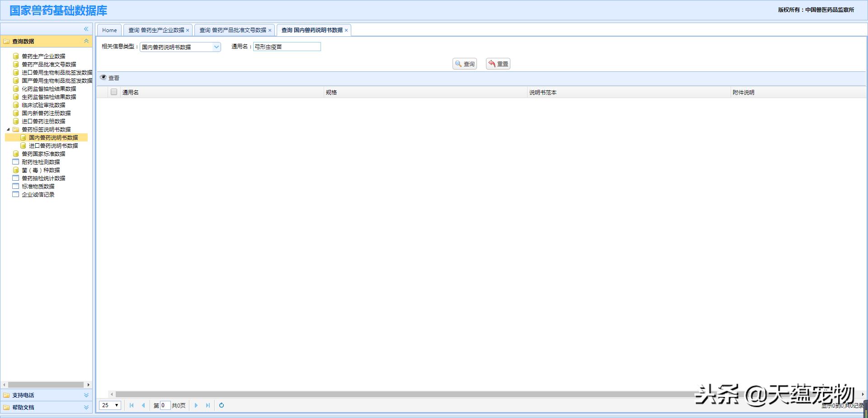Image resolution: width=868 pixels, height=418 pixels.
Task: Click the 查看 eye view icon
Action: 104,78
